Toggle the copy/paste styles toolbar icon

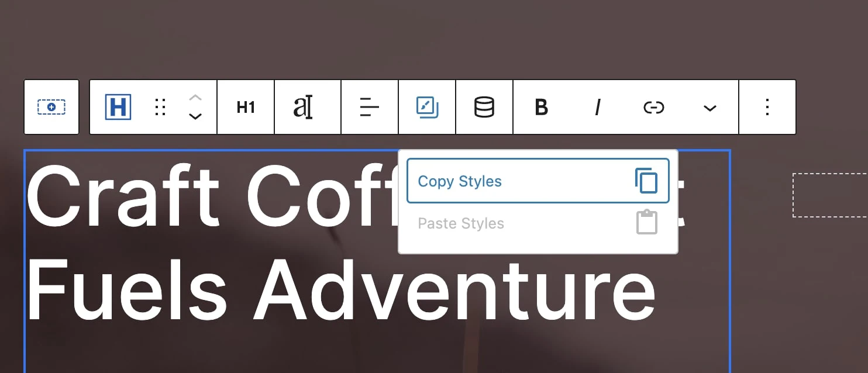pos(427,108)
